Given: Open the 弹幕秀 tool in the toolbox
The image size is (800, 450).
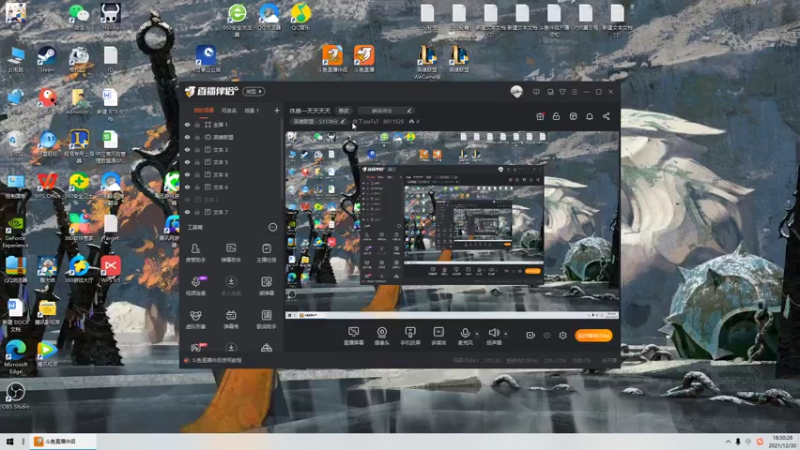Looking at the screenshot, I should pyautogui.click(x=231, y=319).
